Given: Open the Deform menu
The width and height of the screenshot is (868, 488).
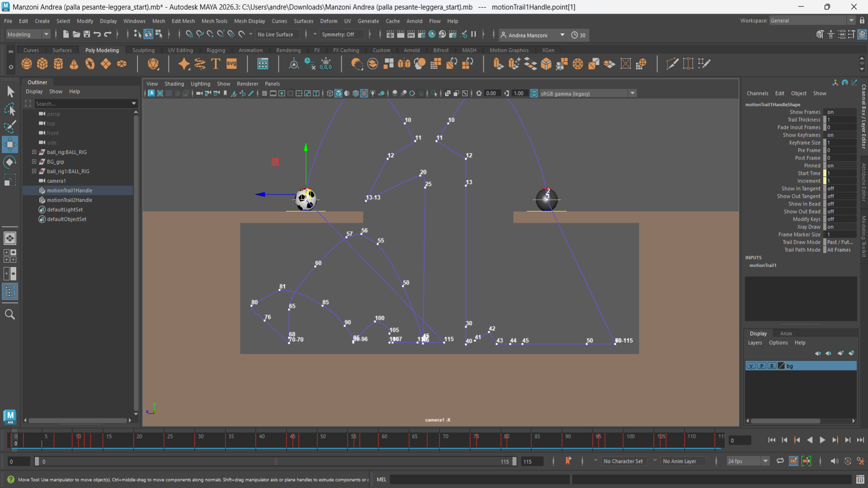Looking at the screenshot, I should click(x=328, y=21).
